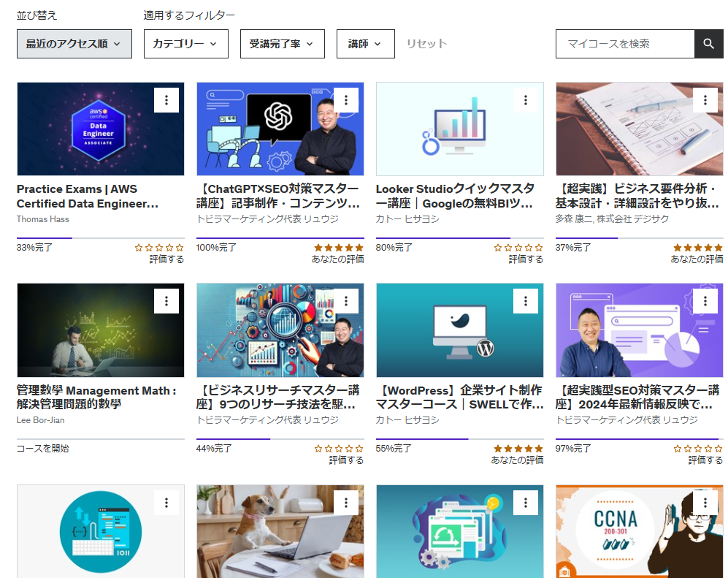Open options menu on the ビジネスリサーチマスター講座 card
Image resolution: width=728 pixels, height=578 pixels.
(x=345, y=300)
